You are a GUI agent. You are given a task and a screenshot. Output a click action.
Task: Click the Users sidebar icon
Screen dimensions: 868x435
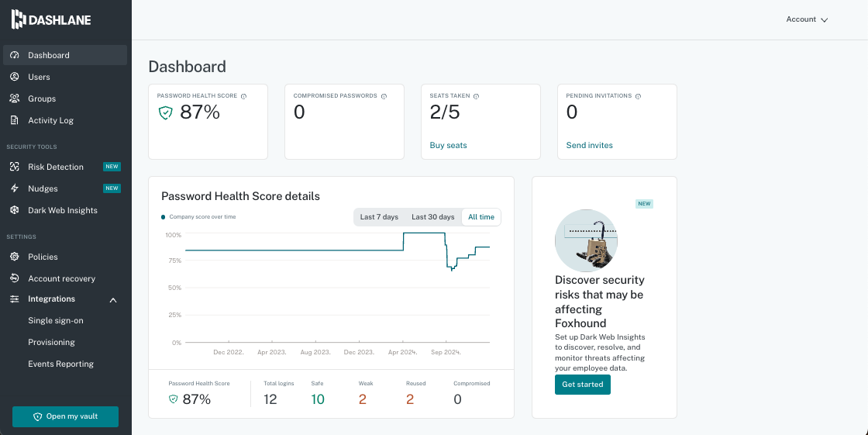pyautogui.click(x=14, y=77)
